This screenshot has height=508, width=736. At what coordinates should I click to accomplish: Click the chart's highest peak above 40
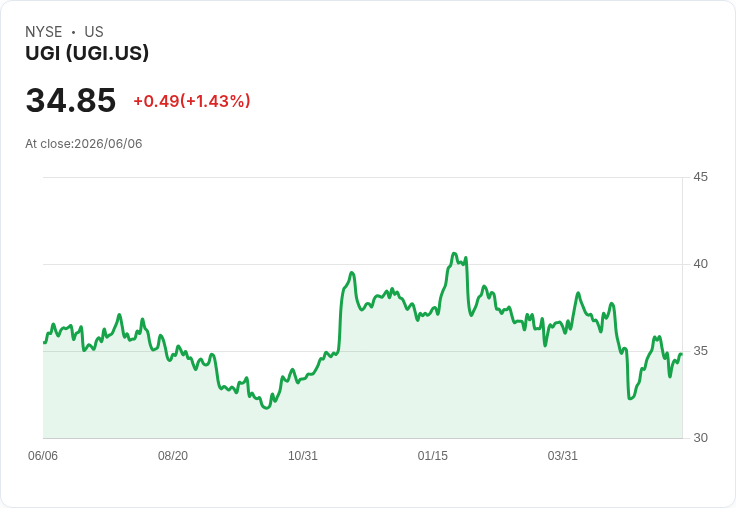coord(454,254)
